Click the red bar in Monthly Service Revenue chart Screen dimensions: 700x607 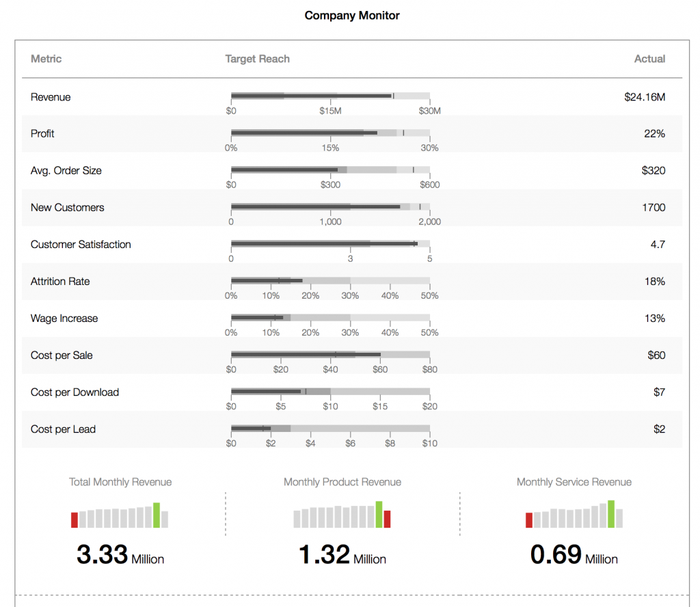[x=529, y=520]
